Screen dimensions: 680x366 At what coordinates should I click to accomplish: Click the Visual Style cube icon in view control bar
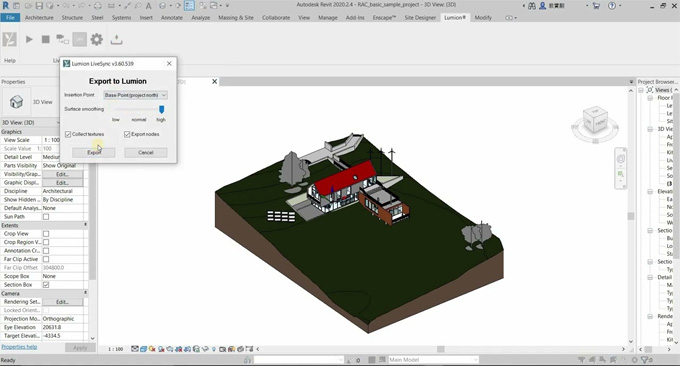(143, 349)
